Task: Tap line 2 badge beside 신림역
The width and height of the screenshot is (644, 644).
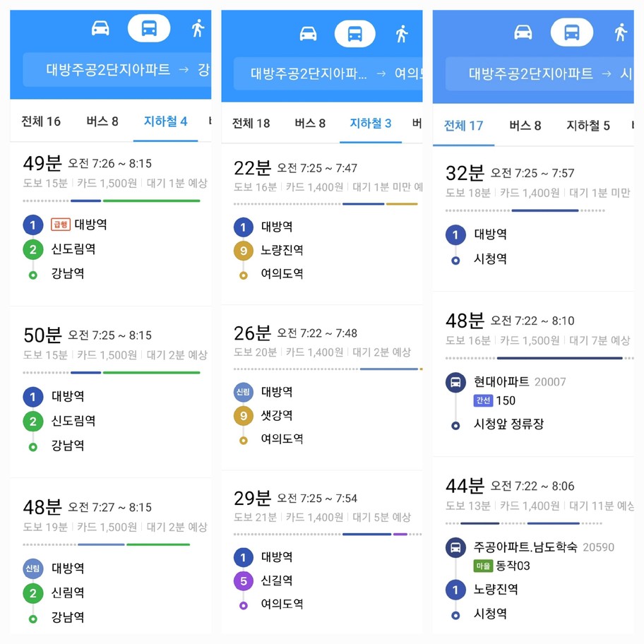Action: point(33,593)
